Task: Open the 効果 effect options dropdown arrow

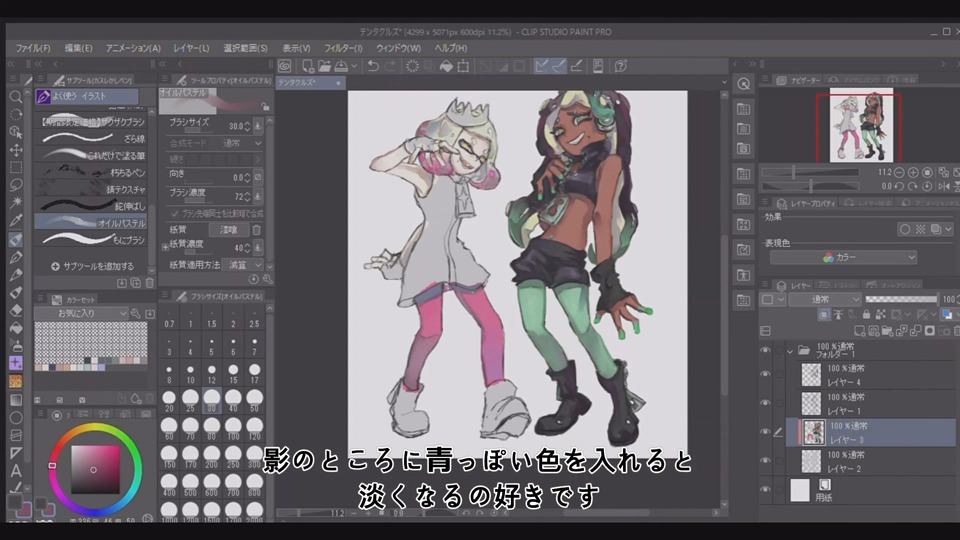Action: tap(948, 230)
